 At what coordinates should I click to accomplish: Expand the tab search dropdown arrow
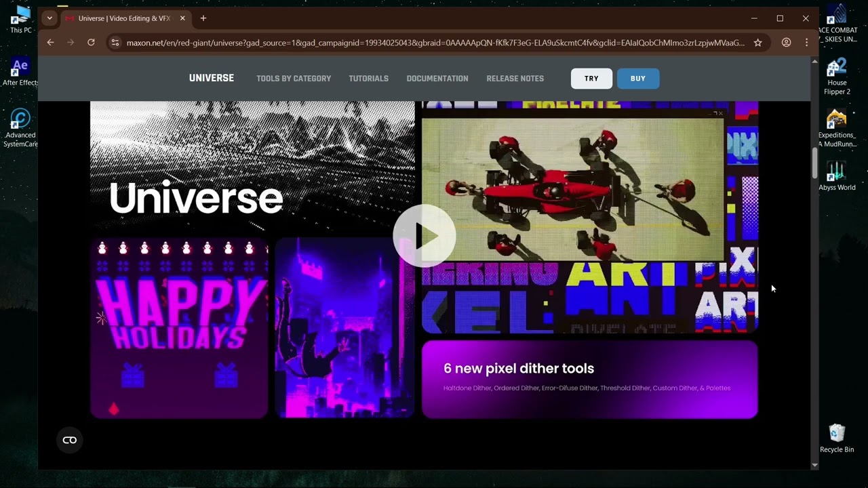(50, 18)
